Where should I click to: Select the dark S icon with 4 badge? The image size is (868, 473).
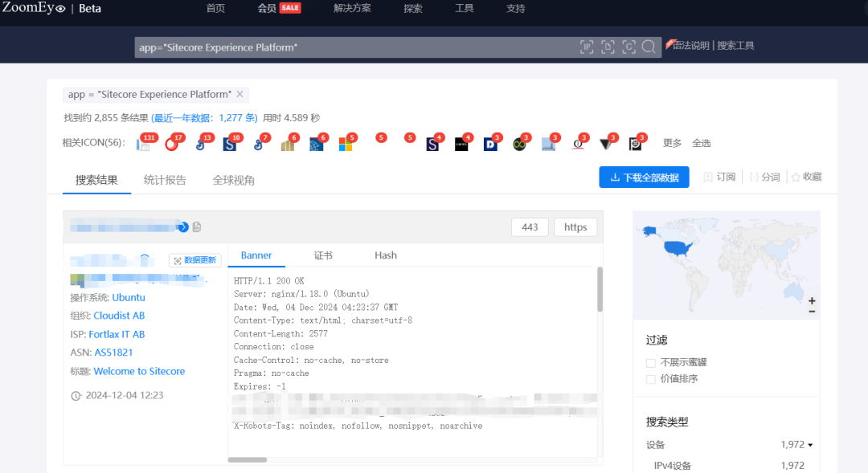coord(432,145)
